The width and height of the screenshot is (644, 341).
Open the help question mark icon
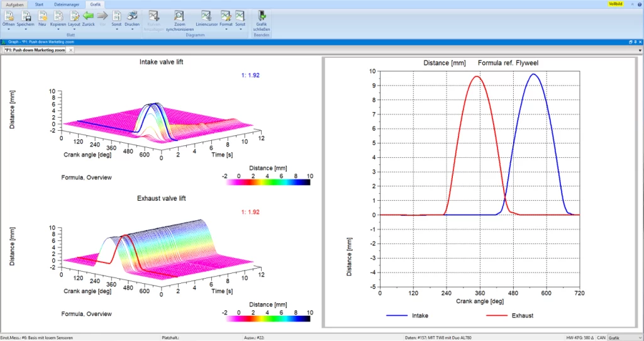[x=639, y=4]
